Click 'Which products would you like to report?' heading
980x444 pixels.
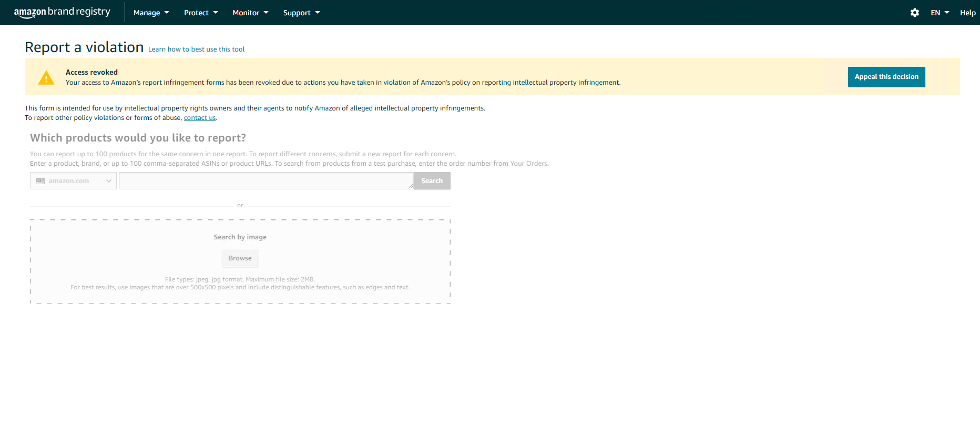click(138, 138)
